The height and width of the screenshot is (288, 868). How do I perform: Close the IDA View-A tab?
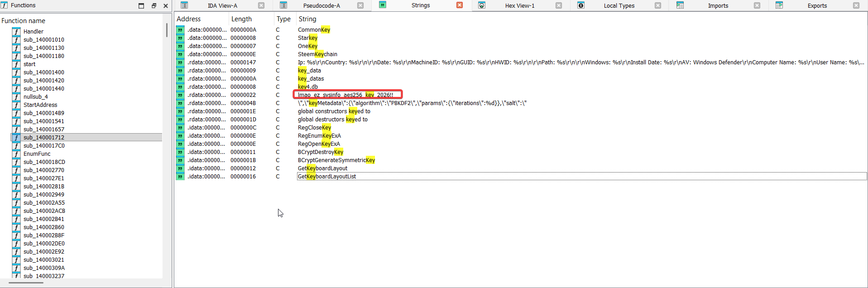(x=261, y=5)
